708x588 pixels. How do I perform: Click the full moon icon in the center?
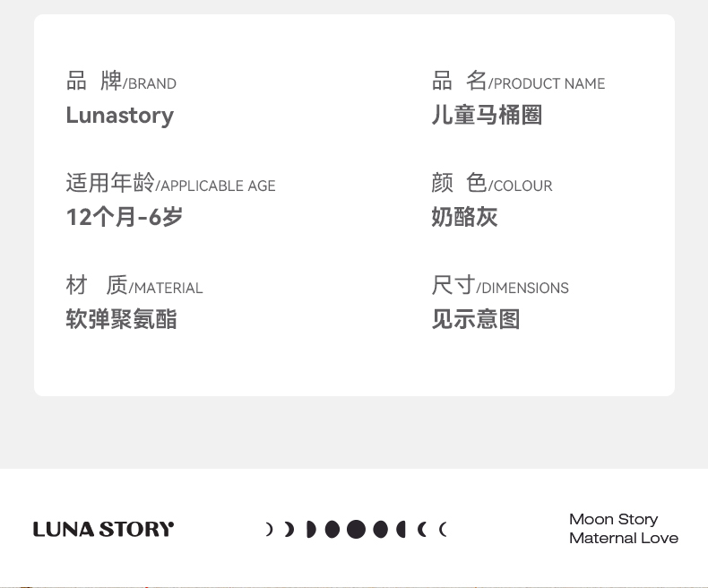[356, 529]
